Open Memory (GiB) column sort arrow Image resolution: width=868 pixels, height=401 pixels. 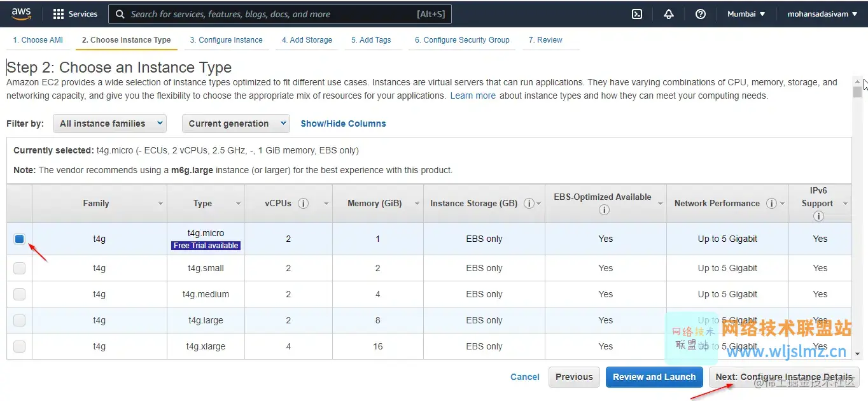tap(416, 204)
